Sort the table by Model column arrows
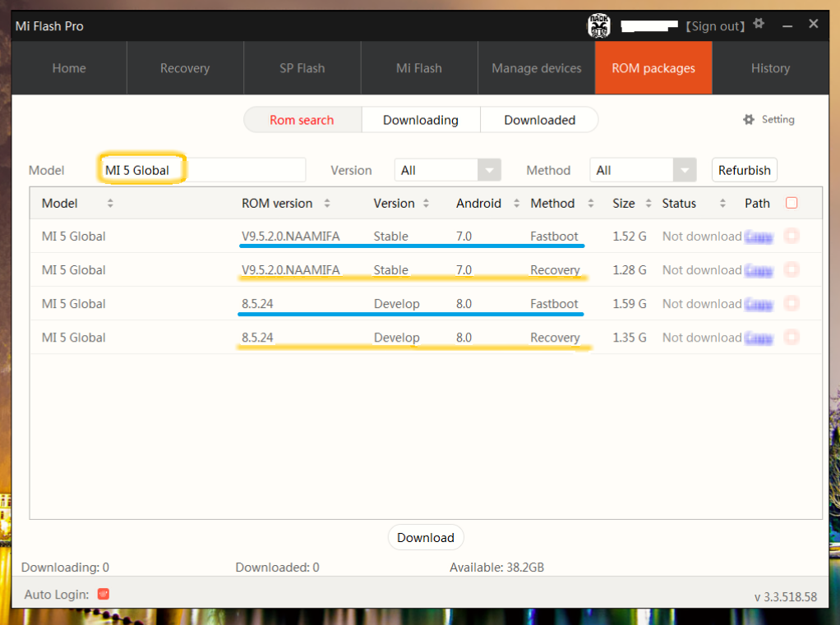The width and height of the screenshot is (840, 625). point(110,204)
